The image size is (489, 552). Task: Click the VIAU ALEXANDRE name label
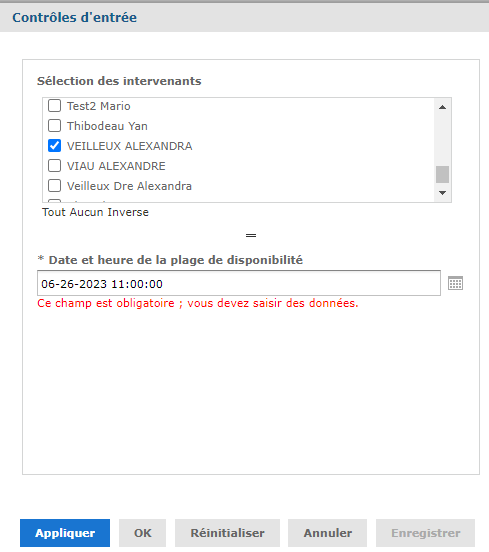coord(116,166)
